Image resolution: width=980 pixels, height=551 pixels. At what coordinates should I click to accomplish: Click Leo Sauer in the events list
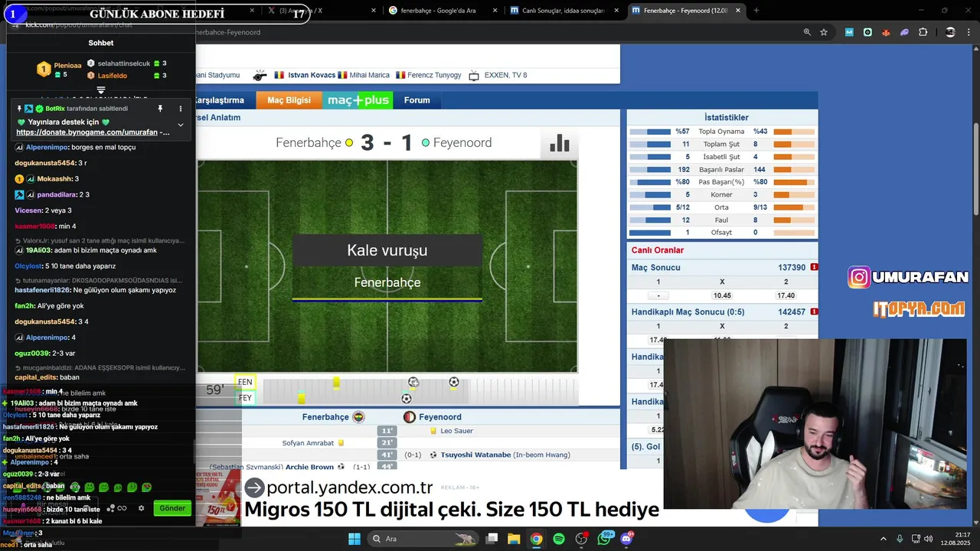point(456,431)
